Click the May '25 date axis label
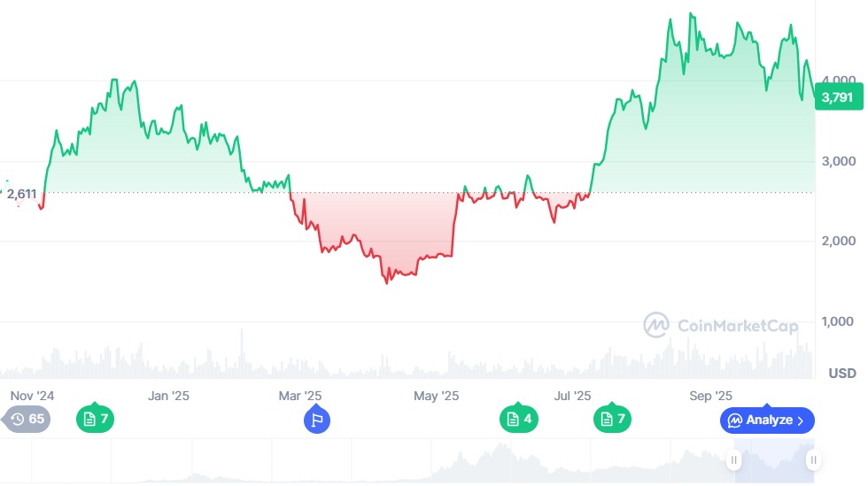The image size is (868, 486). [436, 396]
